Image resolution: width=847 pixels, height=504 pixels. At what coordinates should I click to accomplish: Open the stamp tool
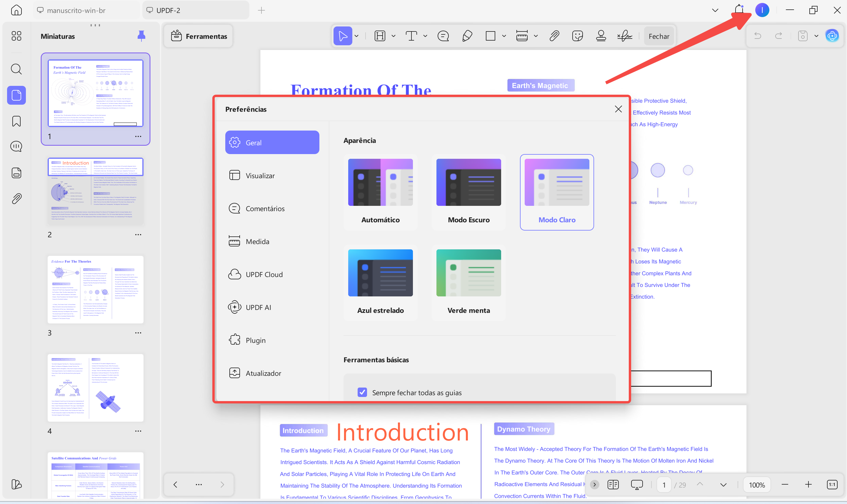[x=601, y=36]
